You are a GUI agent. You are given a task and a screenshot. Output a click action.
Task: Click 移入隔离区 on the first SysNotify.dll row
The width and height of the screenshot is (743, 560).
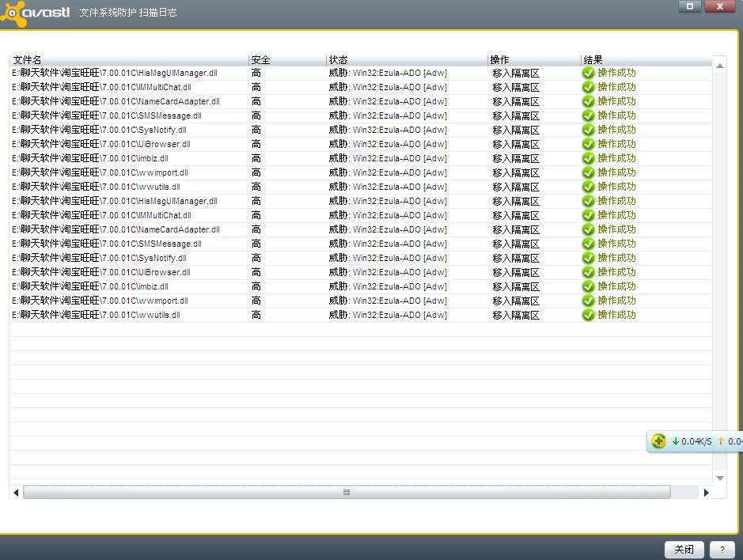(516, 130)
